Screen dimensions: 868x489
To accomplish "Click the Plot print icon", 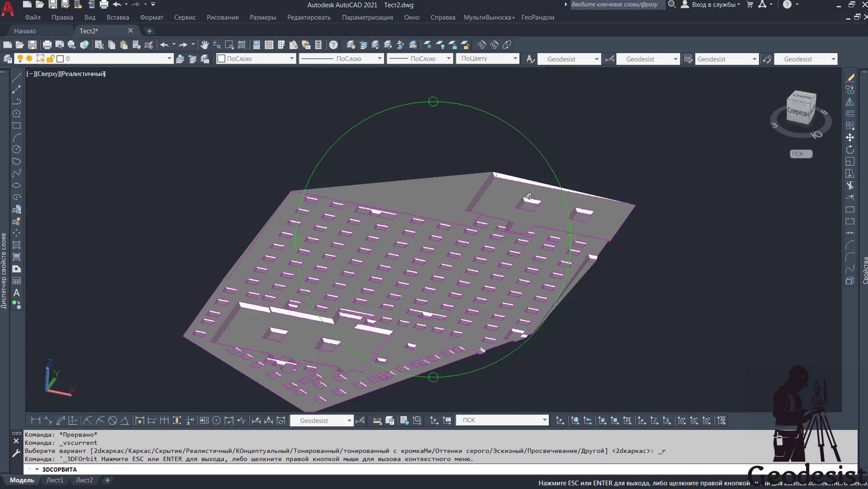I will [47, 45].
